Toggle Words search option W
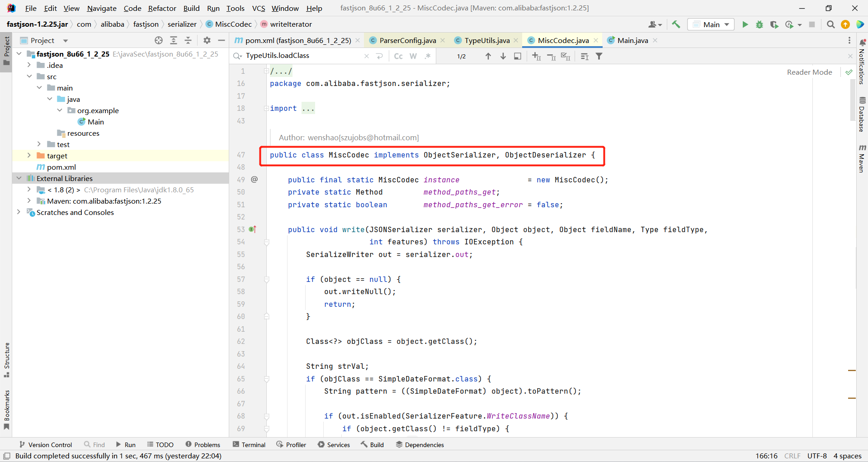 click(x=413, y=56)
